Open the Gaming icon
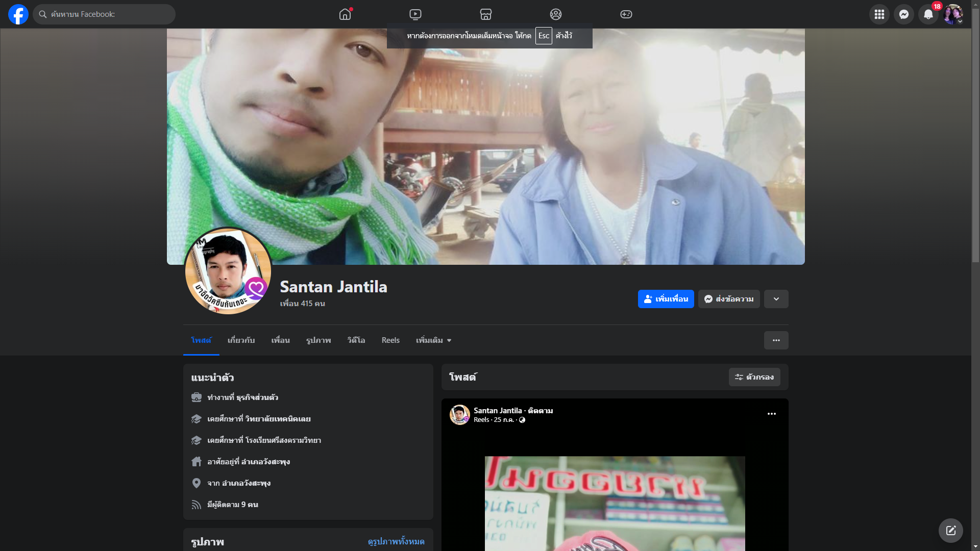Viewport: 980px width, 551px height. (x=626, y=14)
